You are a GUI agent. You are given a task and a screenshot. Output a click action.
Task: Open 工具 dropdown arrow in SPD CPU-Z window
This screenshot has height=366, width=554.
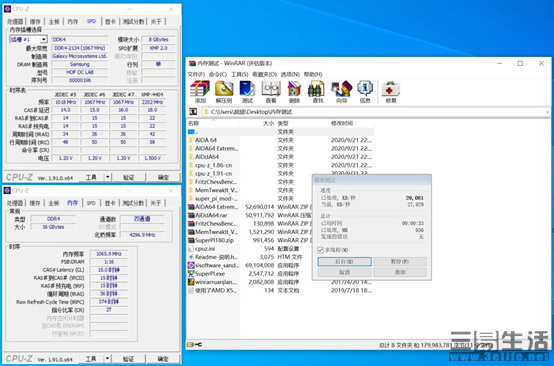(108, 177)
